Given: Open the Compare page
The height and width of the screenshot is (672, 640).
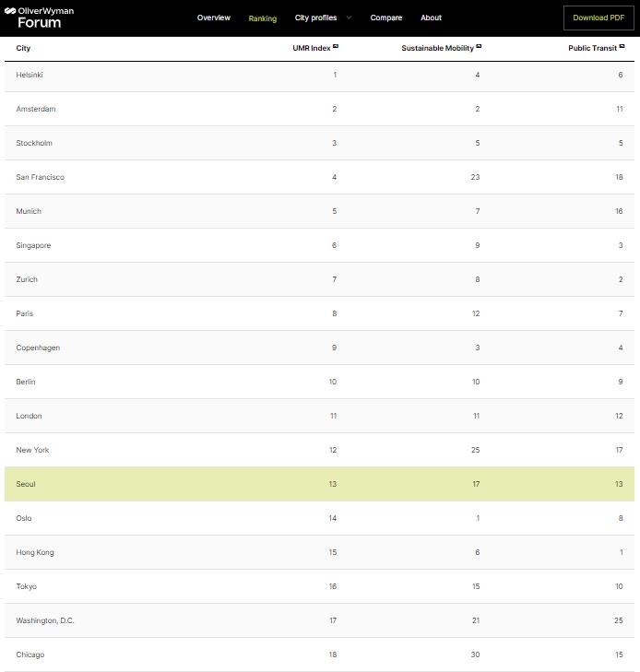Looking at the screenshot, I should [x=385, y=18].
